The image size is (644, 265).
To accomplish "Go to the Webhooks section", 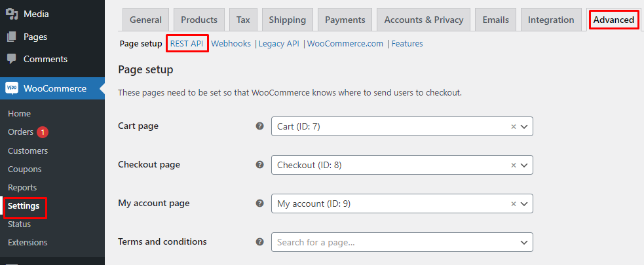I will [231, 43].
